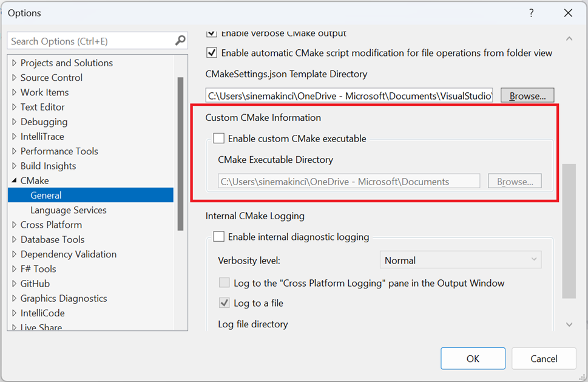Click the Help question mark icon
Screen dimensions: 588x382
pos(531,13)
